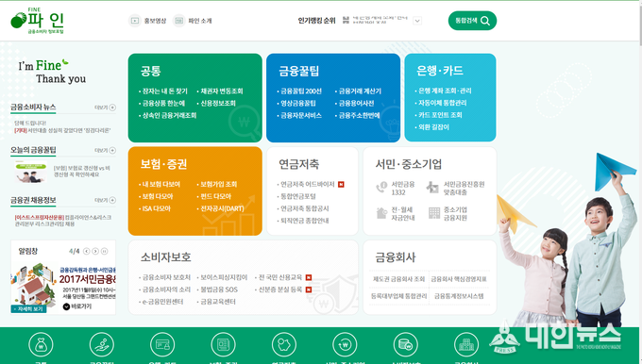Open 연금저축 어드바이저 link
This screenshot has width=642, height=364.
[307, 185]
